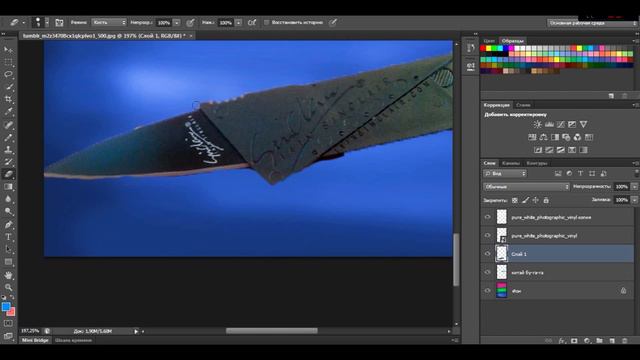This screenshot has width=640, height=360.
Task: Select the Healing Brush tool
Action: click(8, 125)
